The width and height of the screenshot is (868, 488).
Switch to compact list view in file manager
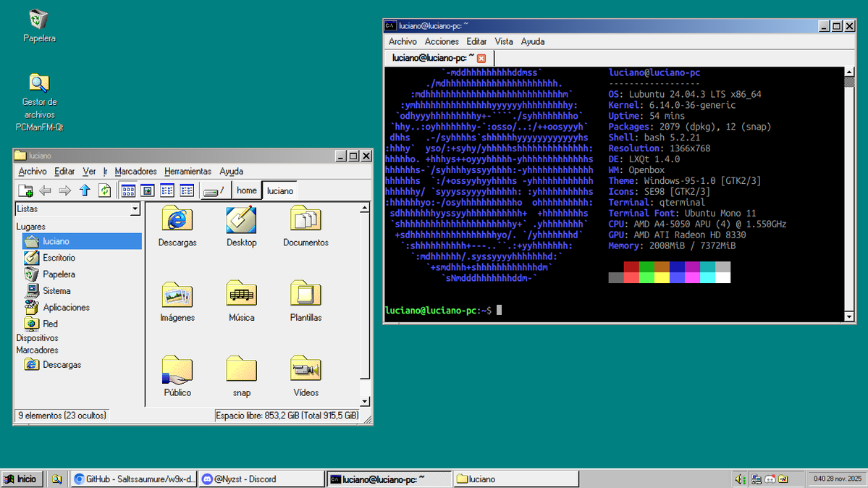click(x=167, y=190)
